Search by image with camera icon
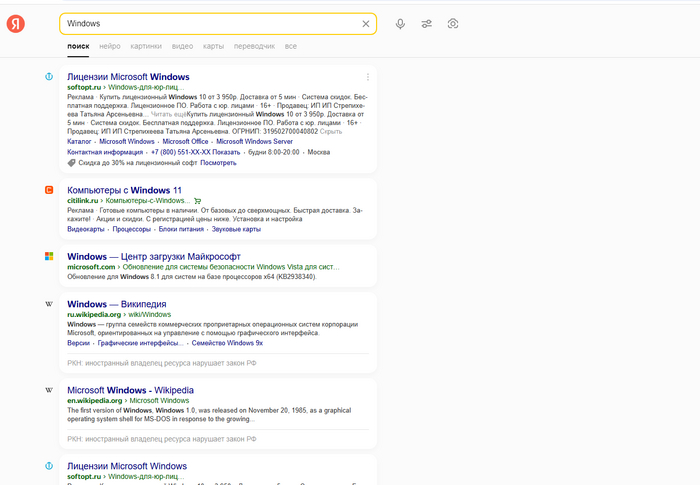The height and width of the screenshot is (485, 700). click(x=453, y=24)
